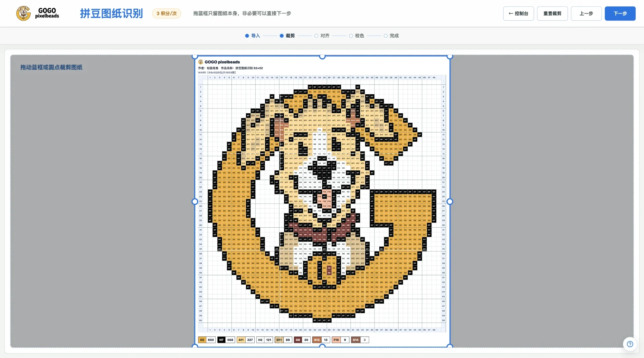Screen dimensions: 644x358
Task: Click the H2 white color swatch
Action: pos(260,340)
